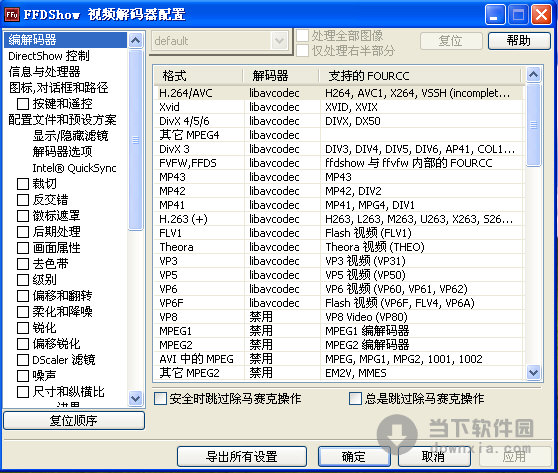558x473 pixels.
Task: Close the FFDShow configuration window
Action: [542, 15]
